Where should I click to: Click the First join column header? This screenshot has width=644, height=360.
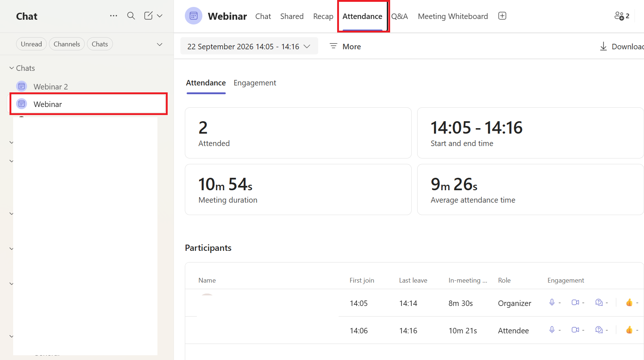point(362,280)
